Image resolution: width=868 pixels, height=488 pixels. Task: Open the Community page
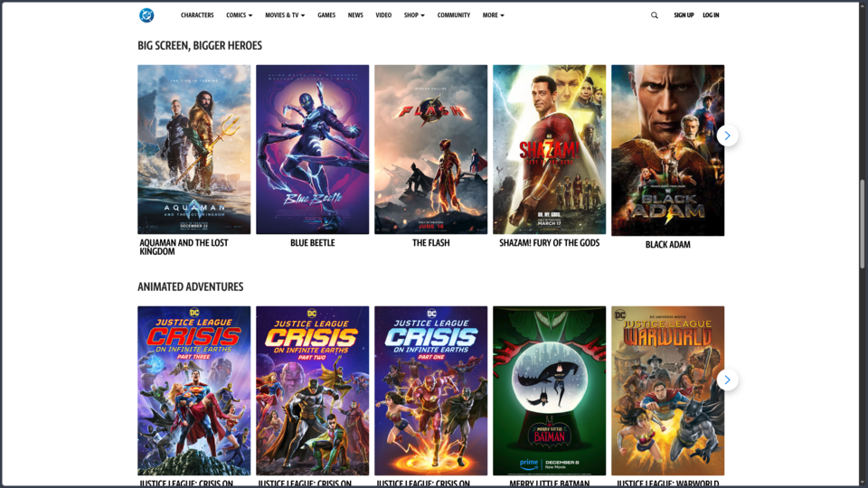453,15
